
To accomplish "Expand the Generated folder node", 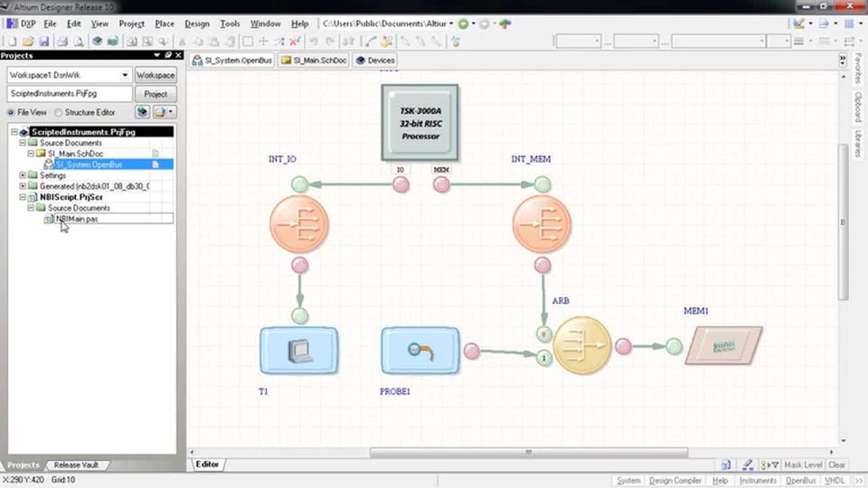I will pos(23,186).
